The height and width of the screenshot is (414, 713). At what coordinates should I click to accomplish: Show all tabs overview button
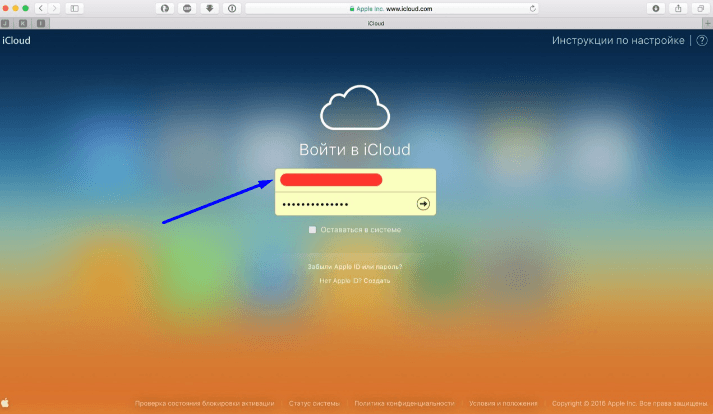point(700,8)
